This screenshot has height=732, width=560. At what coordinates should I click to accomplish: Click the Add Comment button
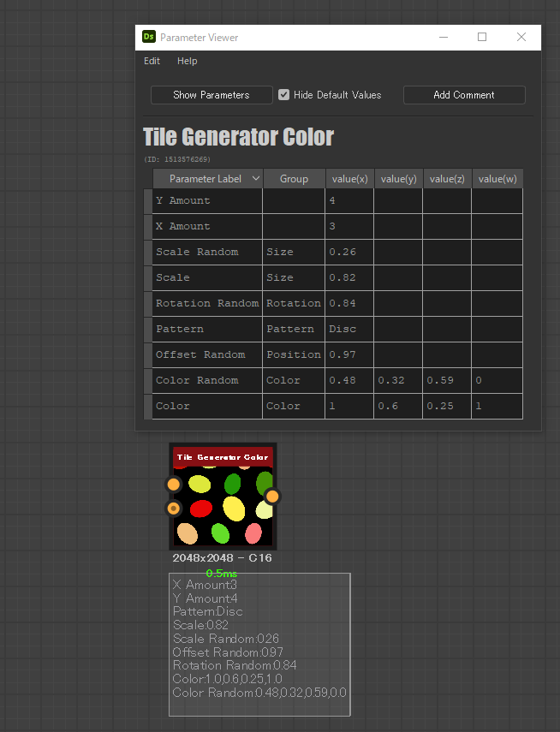464,95
